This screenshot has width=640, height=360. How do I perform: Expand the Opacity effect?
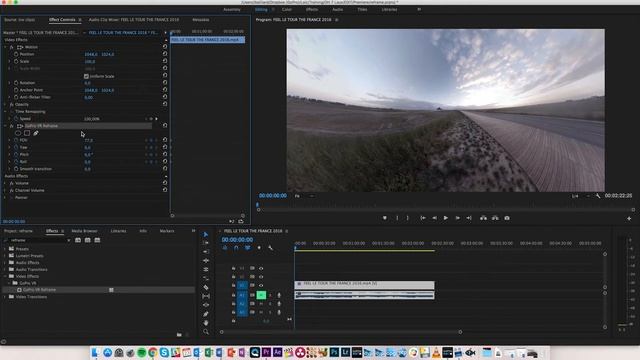[5, 104]
